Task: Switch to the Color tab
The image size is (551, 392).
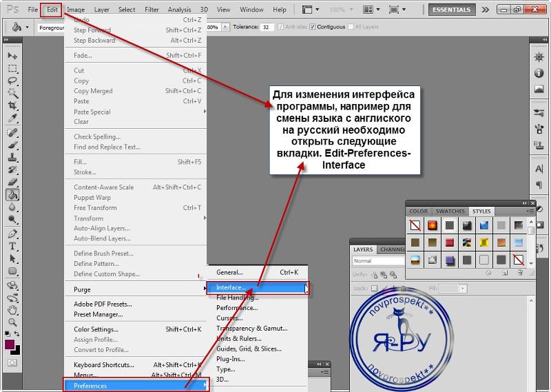Action: [x=419, y=211]
